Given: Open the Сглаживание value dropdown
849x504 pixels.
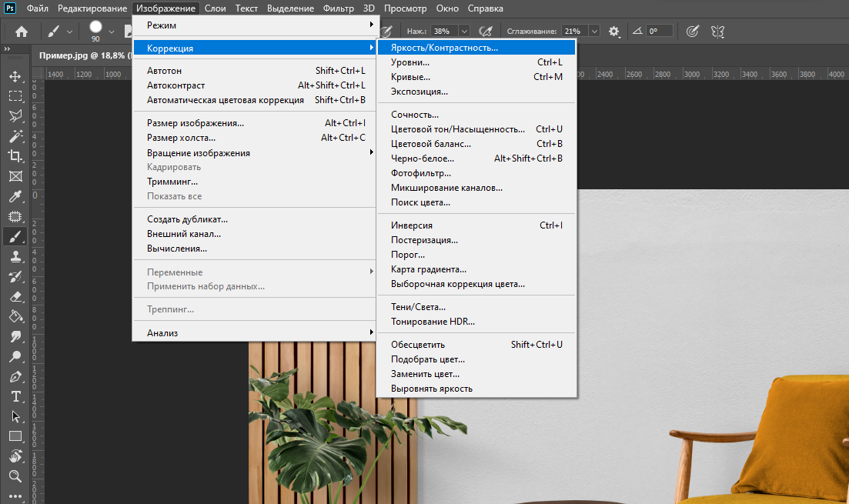Looking at the screenshot, I should pos(594,32).
